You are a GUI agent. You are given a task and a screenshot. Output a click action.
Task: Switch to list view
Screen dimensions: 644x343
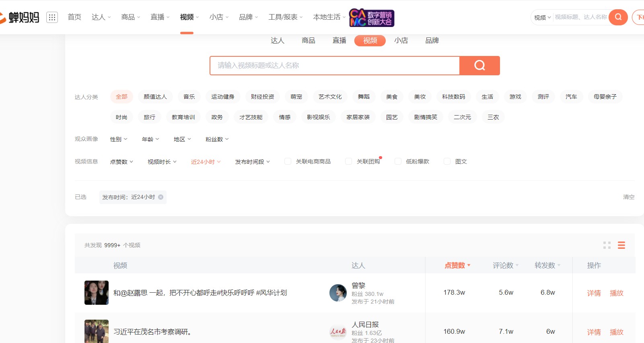pos(621,245)
